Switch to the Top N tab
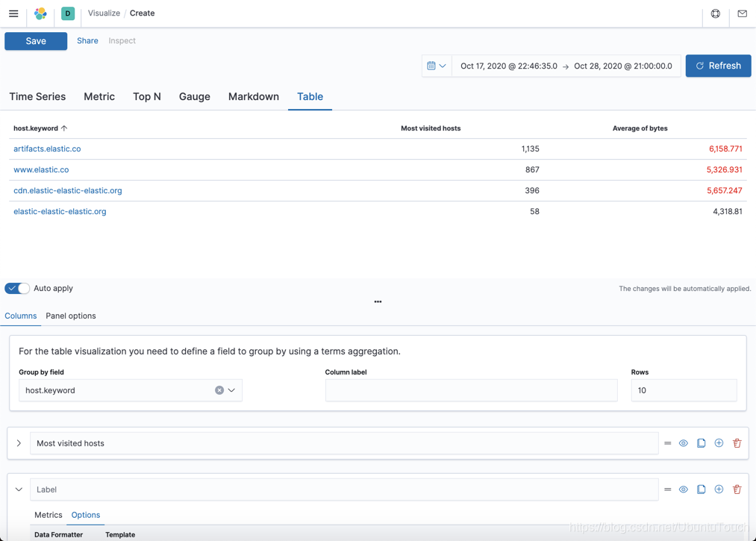Image resolution: width=756 pixels, height=541 pixels. click(x=147, y=96)
